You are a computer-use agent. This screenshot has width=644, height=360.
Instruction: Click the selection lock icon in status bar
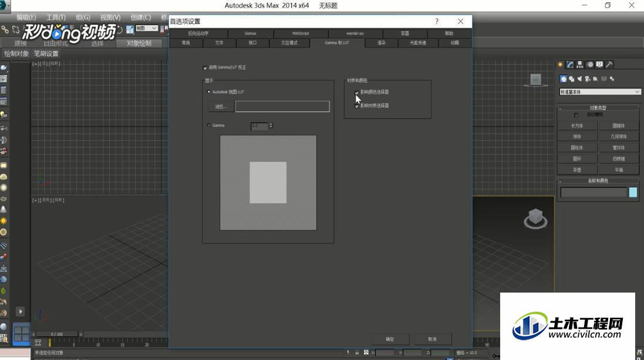pos(357,352)
